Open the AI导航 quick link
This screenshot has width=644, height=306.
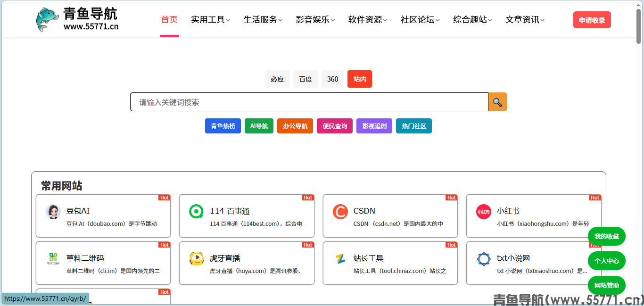click(259, 126)
